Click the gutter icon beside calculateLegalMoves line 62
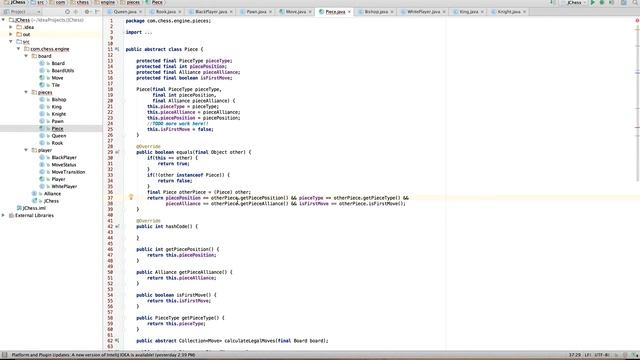Viewport: 640px width, 360px height. click(x=117, y=341)
